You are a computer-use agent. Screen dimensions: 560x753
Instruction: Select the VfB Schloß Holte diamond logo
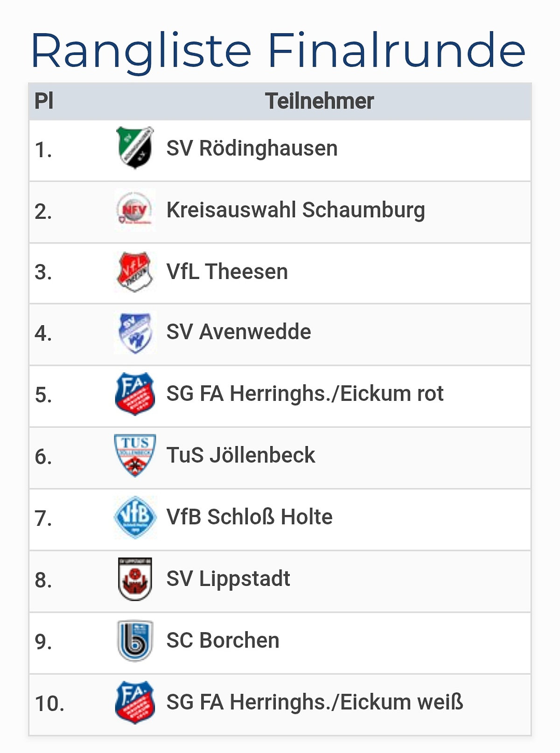135,517
